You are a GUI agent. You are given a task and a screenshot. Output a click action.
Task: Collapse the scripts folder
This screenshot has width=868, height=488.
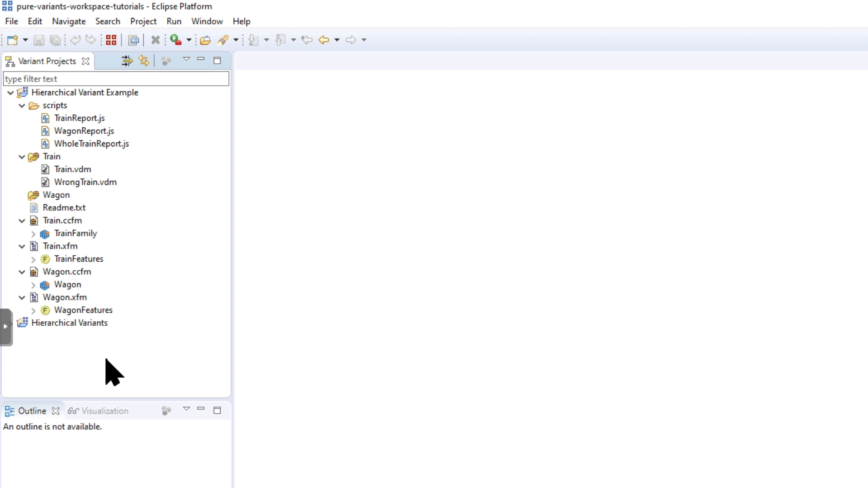22,106
